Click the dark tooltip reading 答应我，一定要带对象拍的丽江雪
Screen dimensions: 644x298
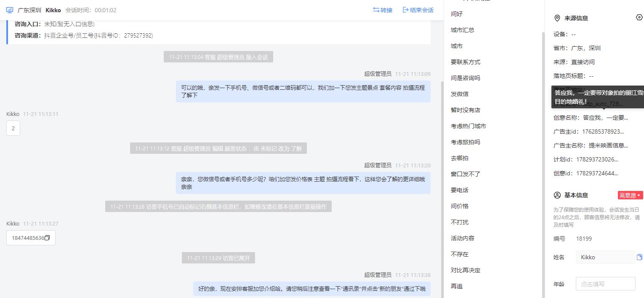[x=598, y=97]
